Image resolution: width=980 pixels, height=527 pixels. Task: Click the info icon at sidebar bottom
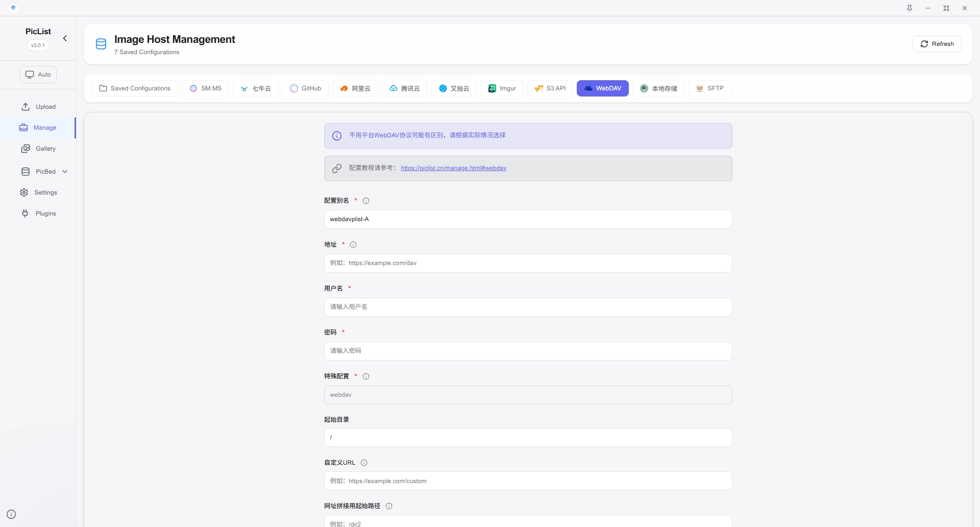[11, 514]
